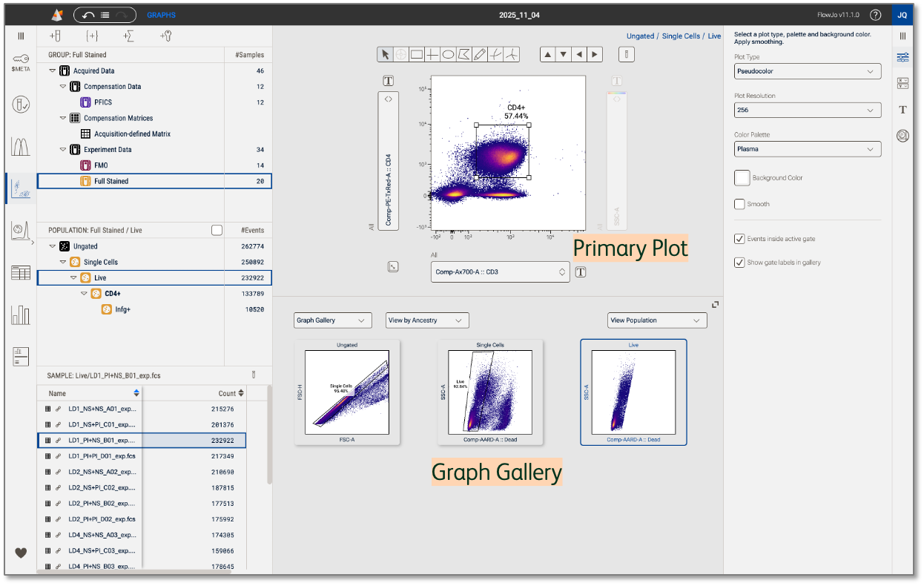Image resolution: width=924 pixels, height=586 pixels.
Task: Open the Color Palette dropdown
Action: pos(807,149)
